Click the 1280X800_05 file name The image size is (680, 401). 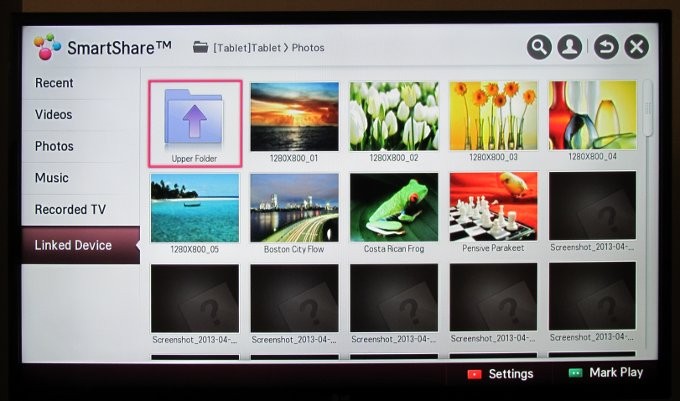point(194,250)
